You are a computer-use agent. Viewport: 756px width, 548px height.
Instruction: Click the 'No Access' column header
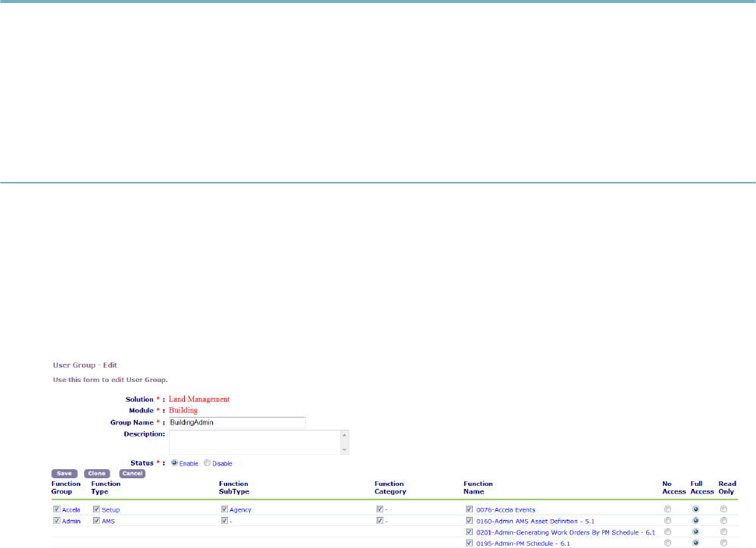click(x=674, y=487)
